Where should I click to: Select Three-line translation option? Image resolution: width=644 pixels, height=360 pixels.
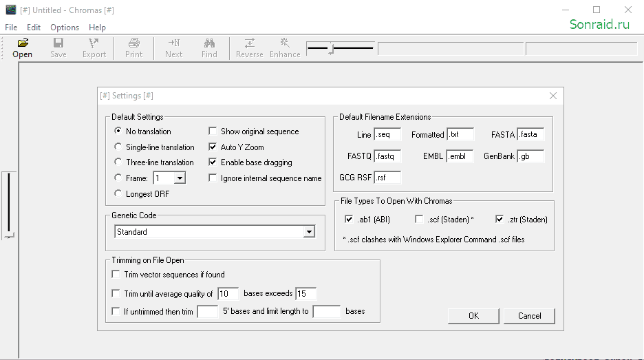[118, 162]
